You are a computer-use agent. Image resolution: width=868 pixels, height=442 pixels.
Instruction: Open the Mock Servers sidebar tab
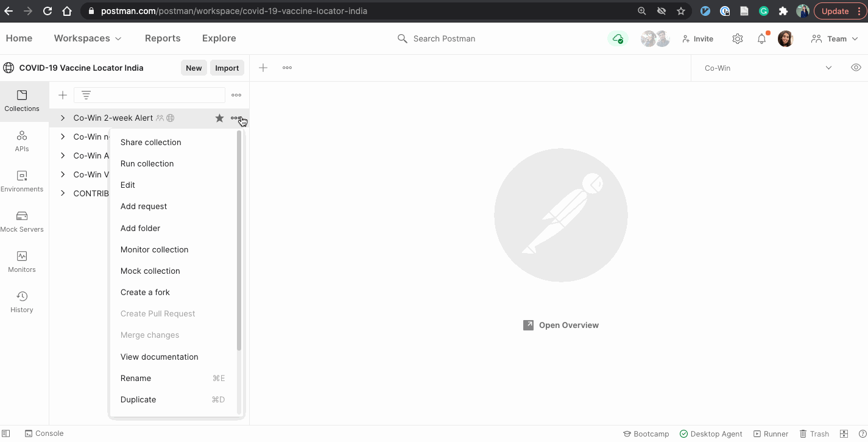(22, 222)
